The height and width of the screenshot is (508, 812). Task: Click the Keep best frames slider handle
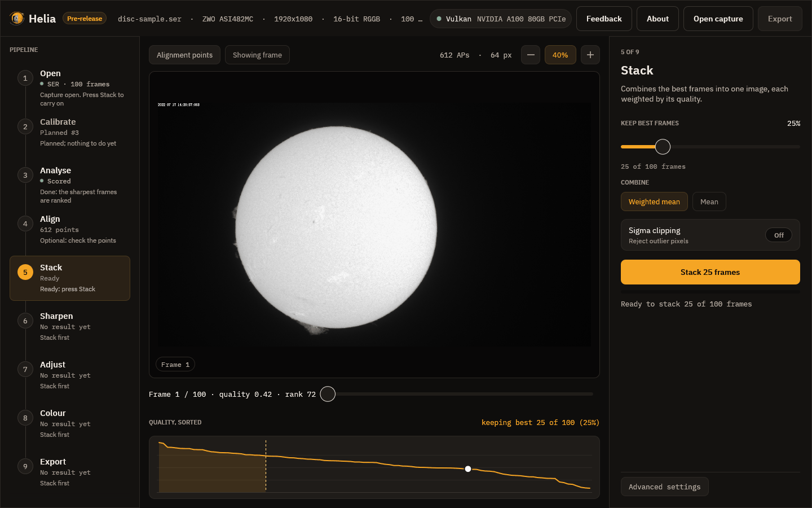click(x=663, y=147)
